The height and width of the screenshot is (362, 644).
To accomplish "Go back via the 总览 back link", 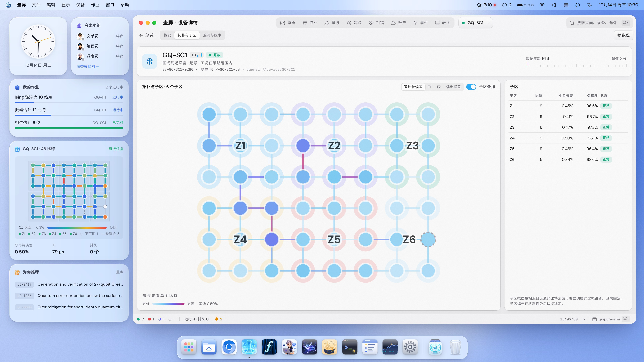I will click(147, 35).
